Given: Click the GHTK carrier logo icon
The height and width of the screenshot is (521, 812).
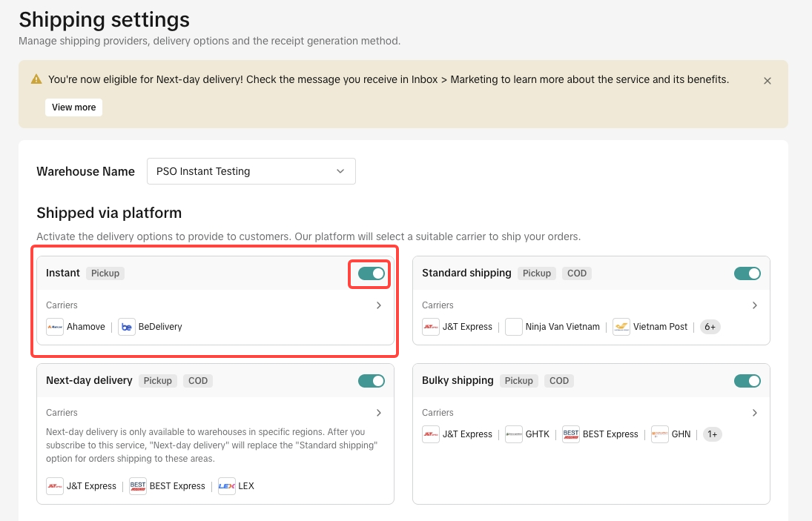Looking at the screenshot, I should (x=514, y=434).
